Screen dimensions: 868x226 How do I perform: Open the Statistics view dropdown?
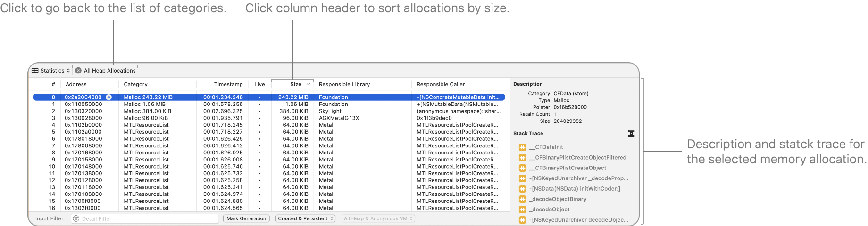51,71
